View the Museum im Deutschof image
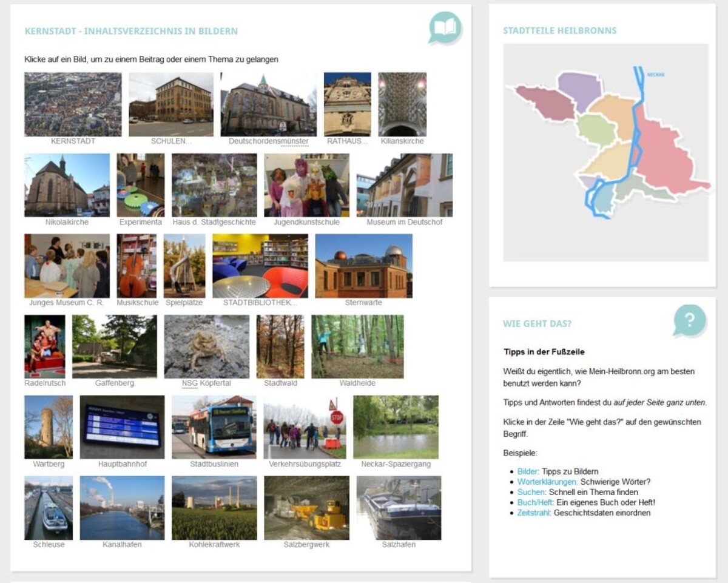 pos(405,185)
